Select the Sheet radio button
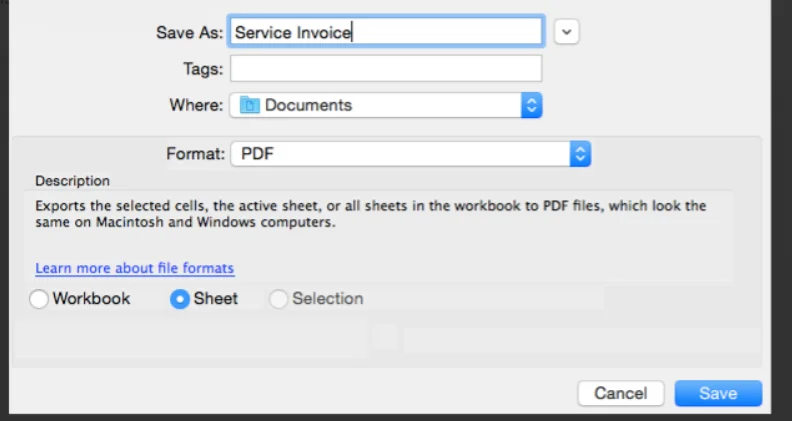The image size is (792, 421). click(180, 299)
